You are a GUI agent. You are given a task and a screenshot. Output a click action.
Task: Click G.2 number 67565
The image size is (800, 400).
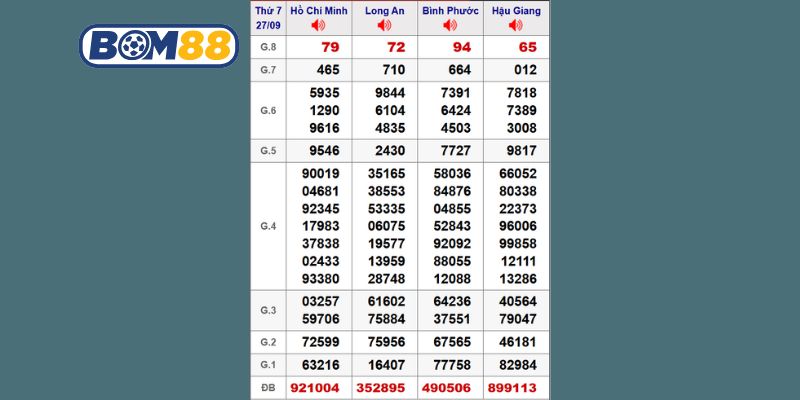(453, 342)
